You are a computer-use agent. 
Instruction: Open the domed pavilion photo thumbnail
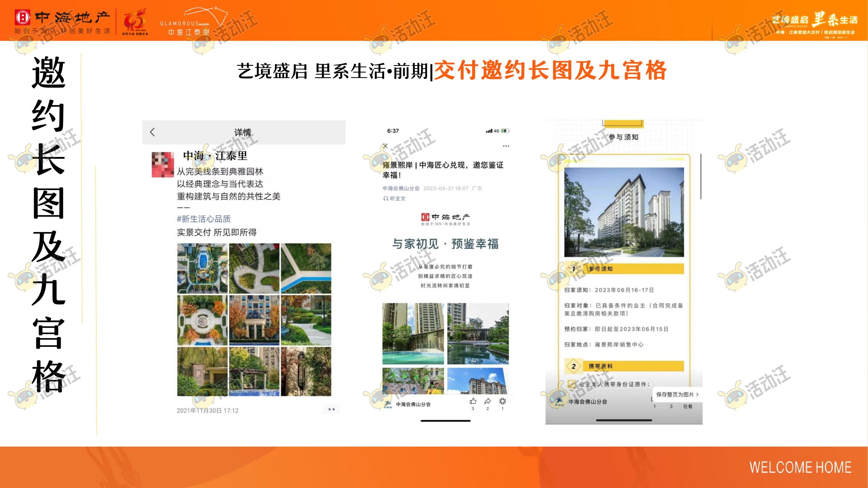254,320
